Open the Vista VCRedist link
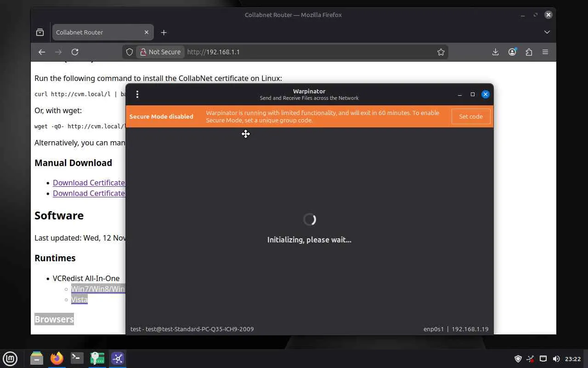588x368 pixels. pos(79,299)
